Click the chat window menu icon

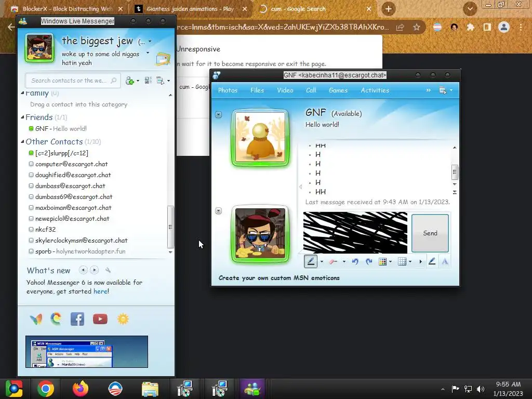[x=443, y=90]
